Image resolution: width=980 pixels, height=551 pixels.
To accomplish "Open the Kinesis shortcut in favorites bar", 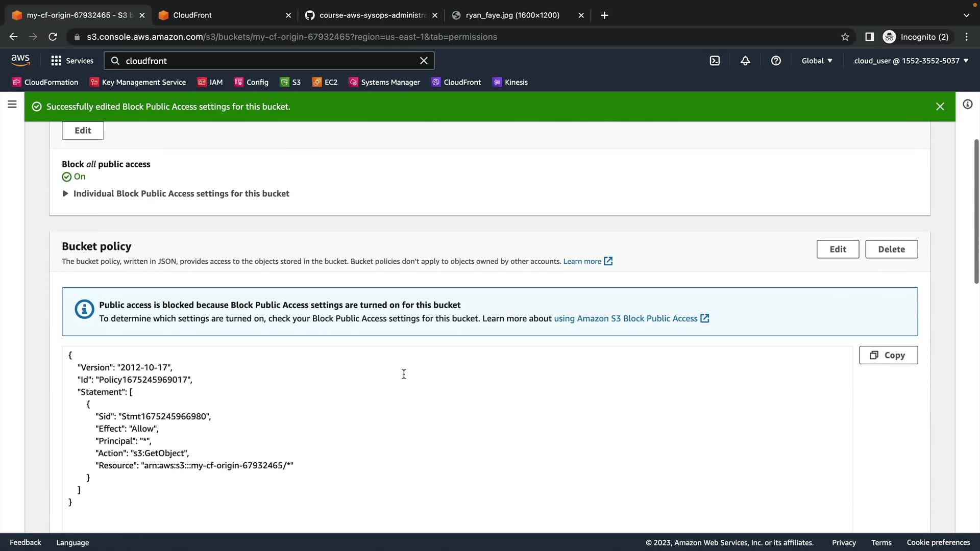I will point(510,82).
